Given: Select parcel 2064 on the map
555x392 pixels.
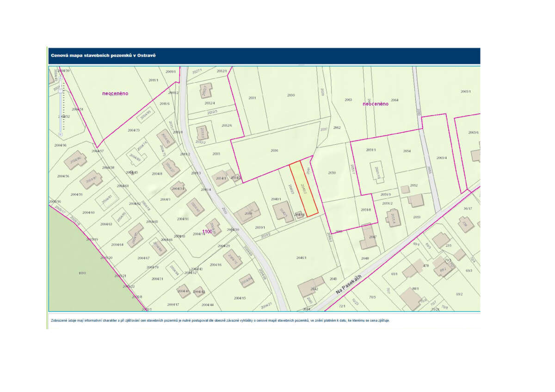Looking at the screenshot, I should (x=395, y=100).
